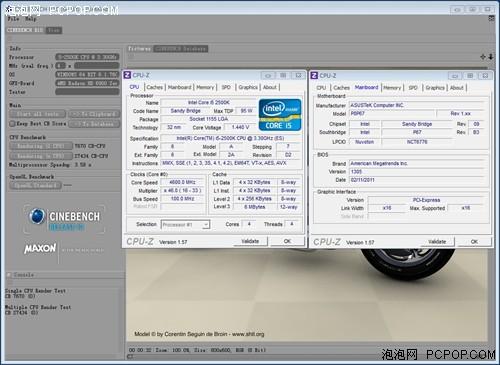Open the Cinebench Help menu
The width and height of the screenshot is (500, 365).
pos(30,19)
